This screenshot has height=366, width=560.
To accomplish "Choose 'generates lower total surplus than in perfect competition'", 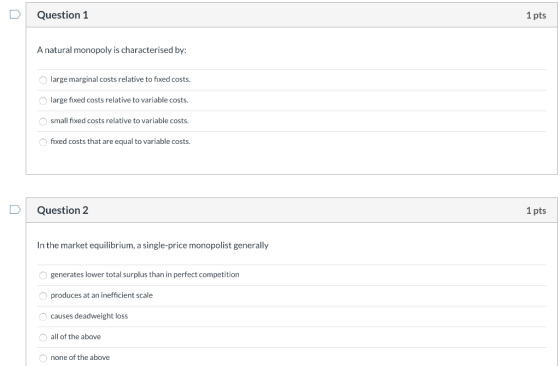I will (43, 275).
